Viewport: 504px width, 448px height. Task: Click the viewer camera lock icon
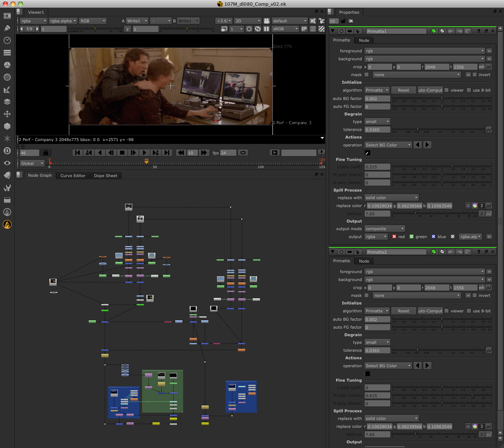[266, 21]
